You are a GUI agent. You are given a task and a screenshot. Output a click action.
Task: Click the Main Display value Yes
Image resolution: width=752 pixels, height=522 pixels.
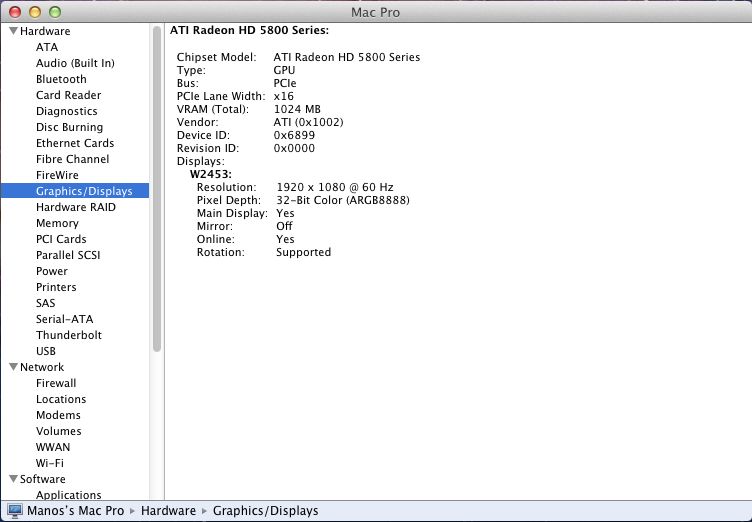point(285,213)
